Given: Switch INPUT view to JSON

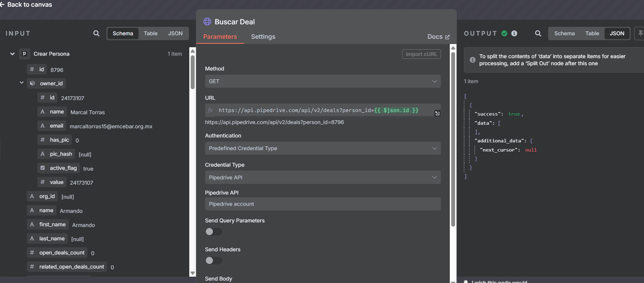Looking at the screenshot, I should (175, 33).
